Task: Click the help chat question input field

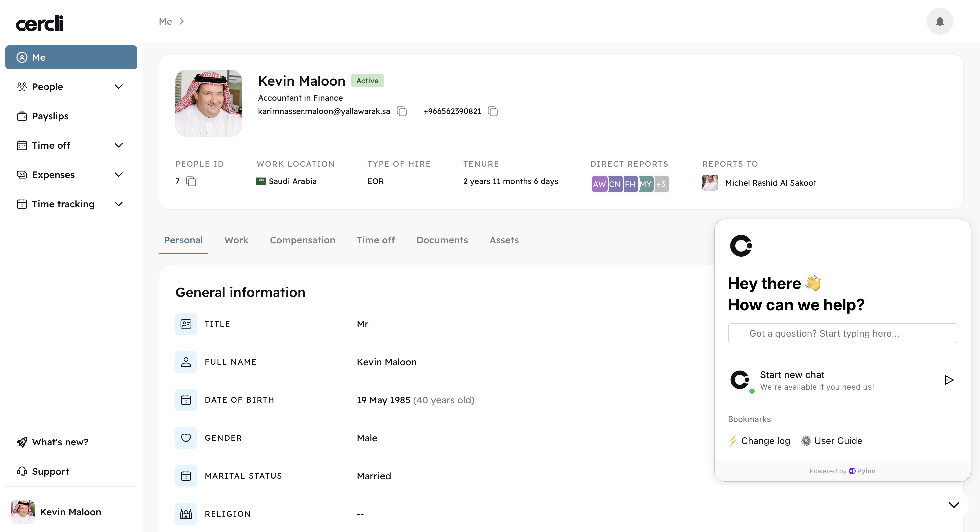Action: coord(842,333)
